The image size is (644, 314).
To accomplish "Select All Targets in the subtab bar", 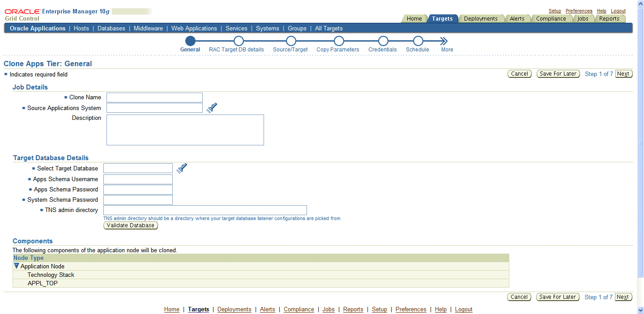I will 329,28.
